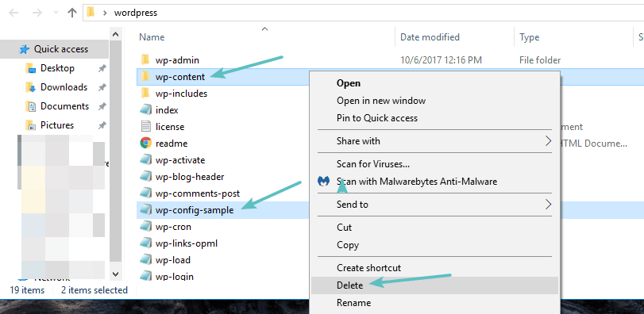Open the recent locations dropdown arrow
The height and width of the screenshot is (314, 644).
[56, 13]
